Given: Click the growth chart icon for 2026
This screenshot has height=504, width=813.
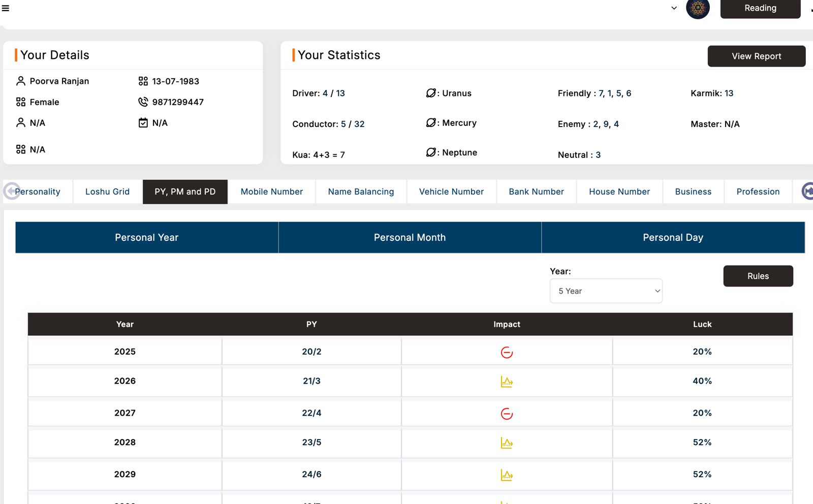Looking at the screenshot, I should pyautogui.click(x=507, y=382).
